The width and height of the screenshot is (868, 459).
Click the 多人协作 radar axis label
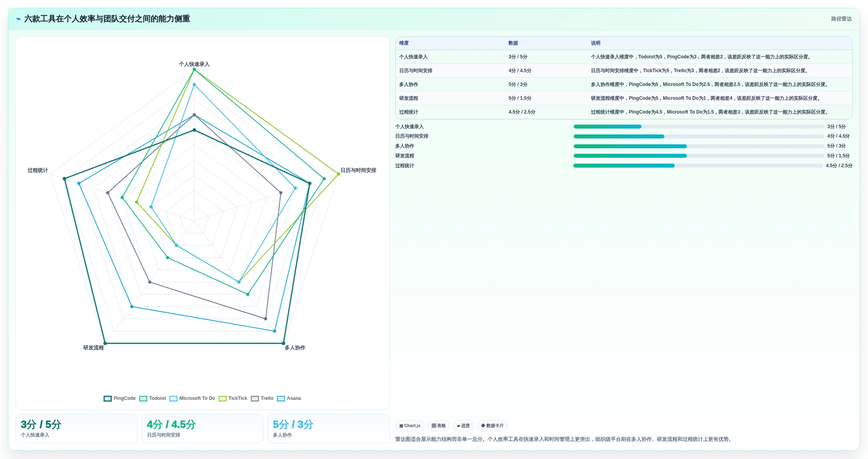point(295,348)
